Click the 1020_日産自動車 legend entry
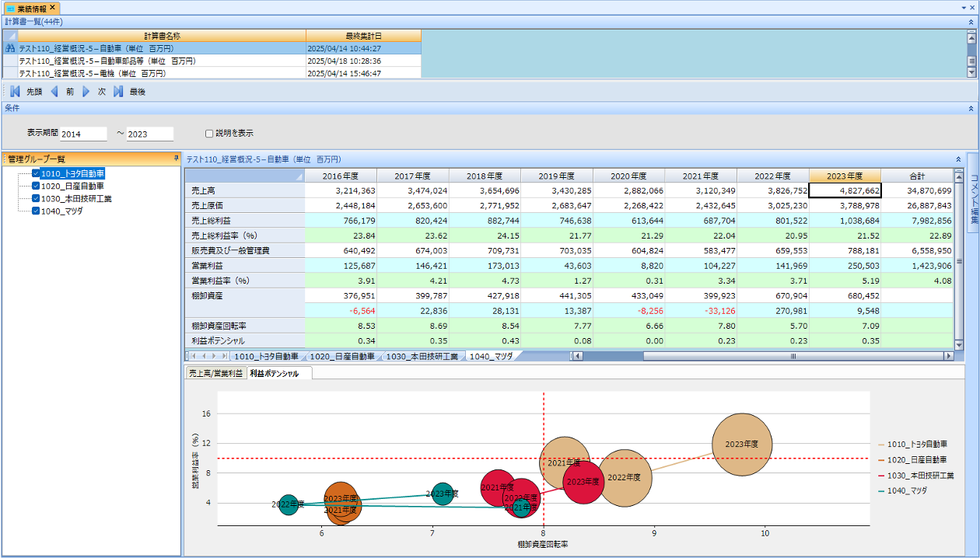 click(912, 460)
